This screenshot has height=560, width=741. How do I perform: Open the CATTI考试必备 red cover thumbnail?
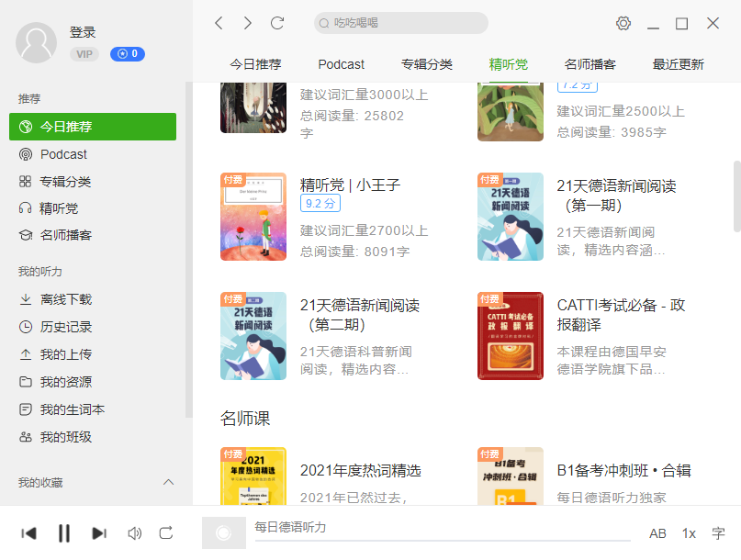click(511, 335)
